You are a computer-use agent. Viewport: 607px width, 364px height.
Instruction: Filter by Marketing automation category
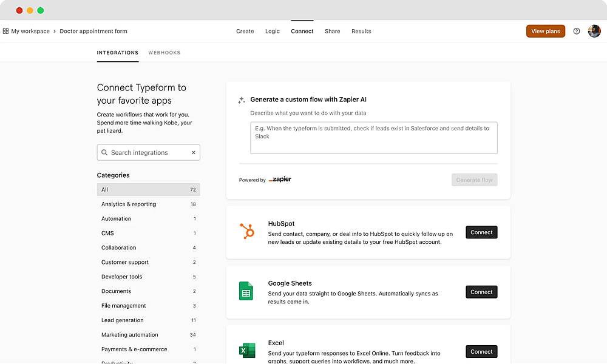tap(148, 335)
